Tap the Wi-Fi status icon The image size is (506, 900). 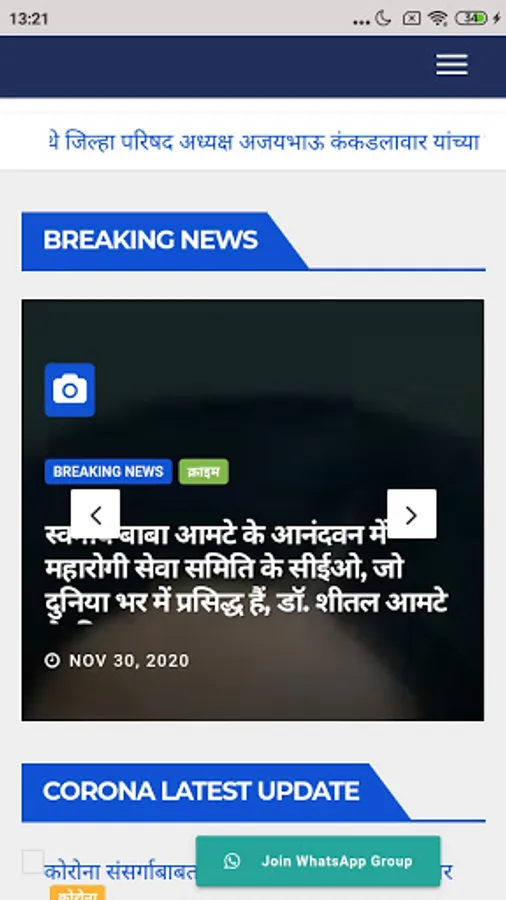[x=438, y=18]
